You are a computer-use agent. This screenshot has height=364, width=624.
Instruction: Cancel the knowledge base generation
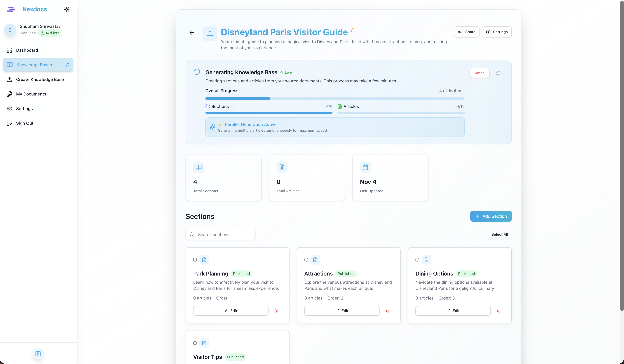(479, 73)
